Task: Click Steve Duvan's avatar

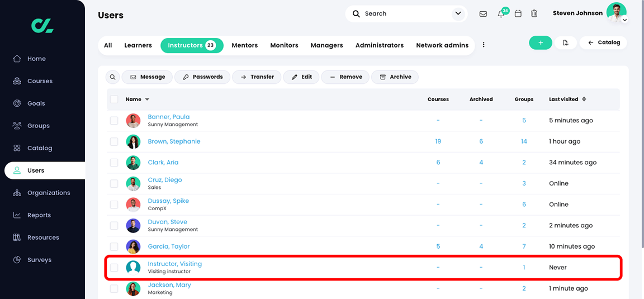Action: pyautogui.click(x=133, y=225)
